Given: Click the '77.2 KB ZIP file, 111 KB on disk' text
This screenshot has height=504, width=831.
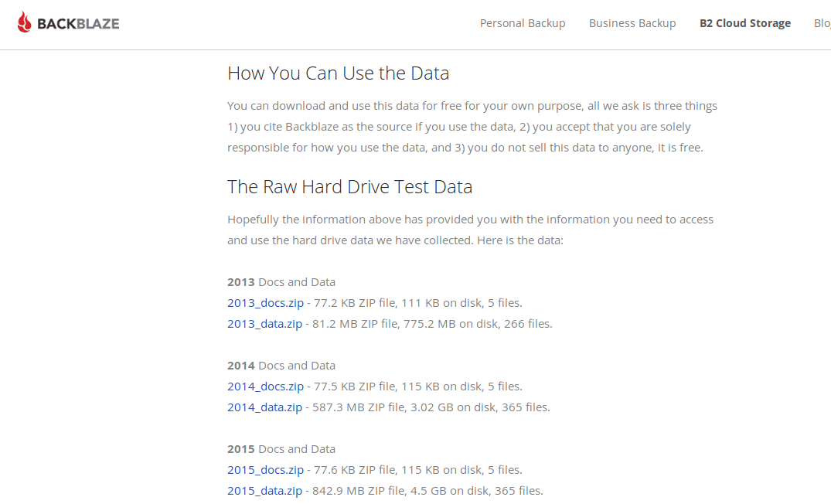Looking at the screenshot, I should click(397, 302).
